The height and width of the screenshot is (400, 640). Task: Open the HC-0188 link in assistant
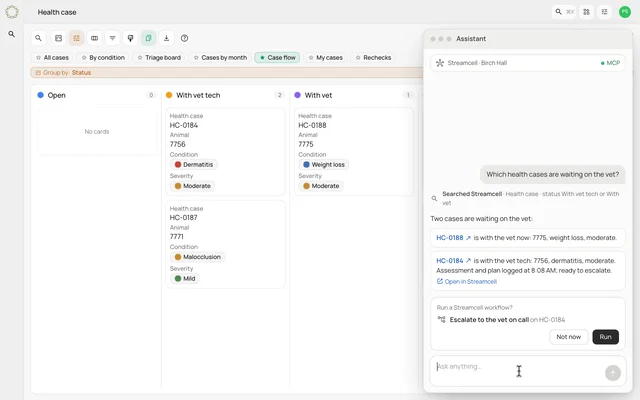tap(450, 238)
